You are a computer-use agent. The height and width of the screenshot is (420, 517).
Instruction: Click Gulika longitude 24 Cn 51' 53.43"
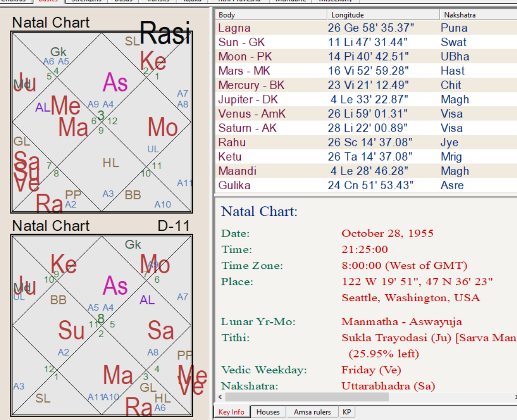(x=370, y=185)
